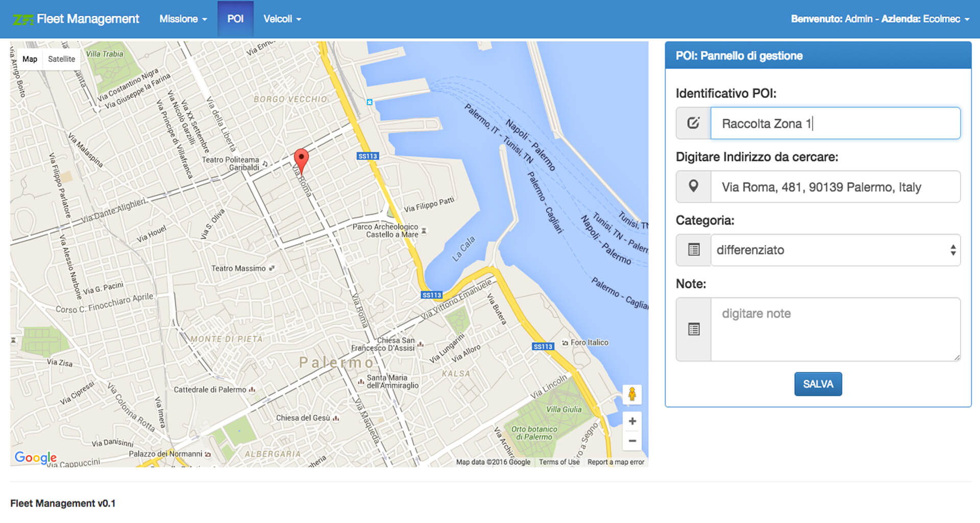Switch the map to Satellite view
This screenshot has width=980, height=523.
61,59
